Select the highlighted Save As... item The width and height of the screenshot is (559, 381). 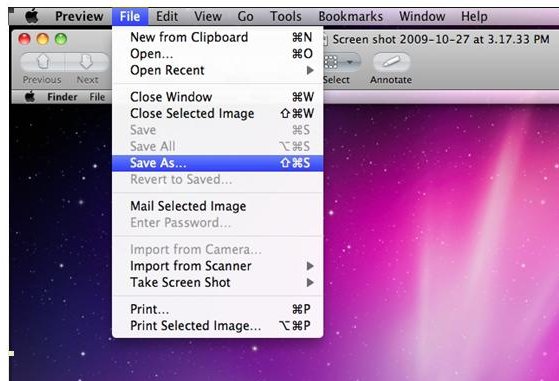click(x=217, y=163)
